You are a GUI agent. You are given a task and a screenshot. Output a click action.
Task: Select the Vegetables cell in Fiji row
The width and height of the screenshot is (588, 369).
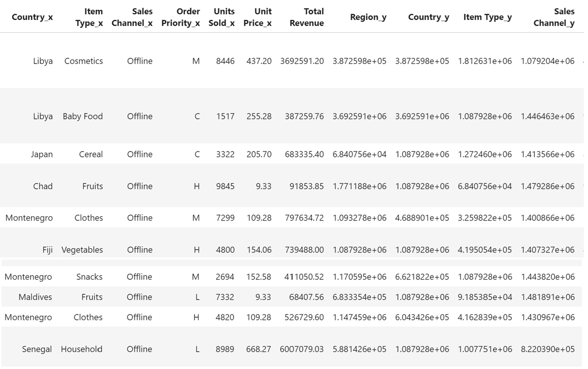tap(82, 250)
